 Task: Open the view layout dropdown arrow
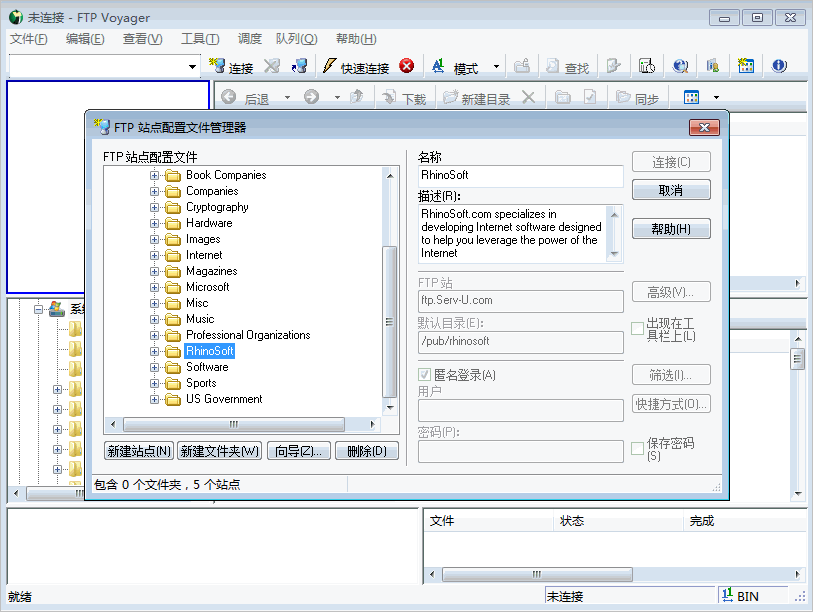click(x=717, y=98)
